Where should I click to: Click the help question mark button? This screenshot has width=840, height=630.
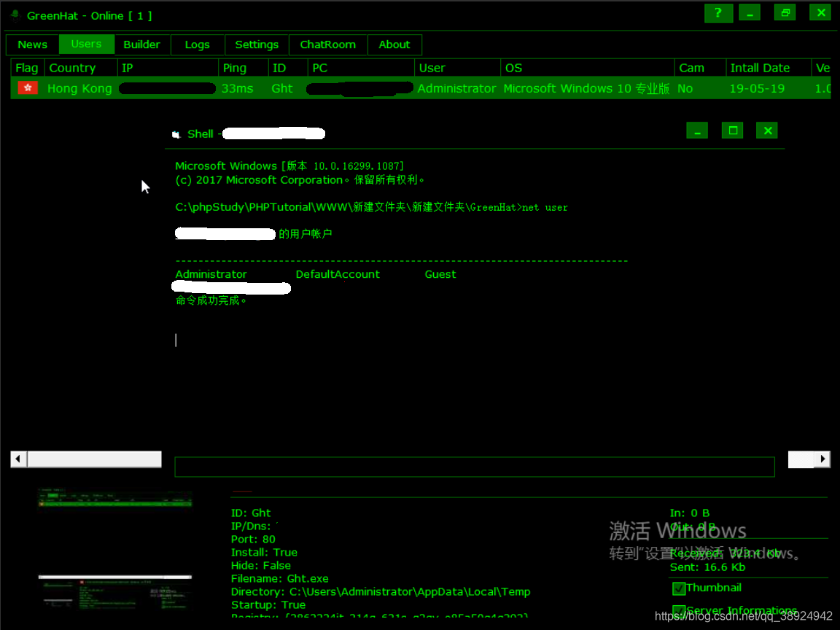[x=718, y=13]
